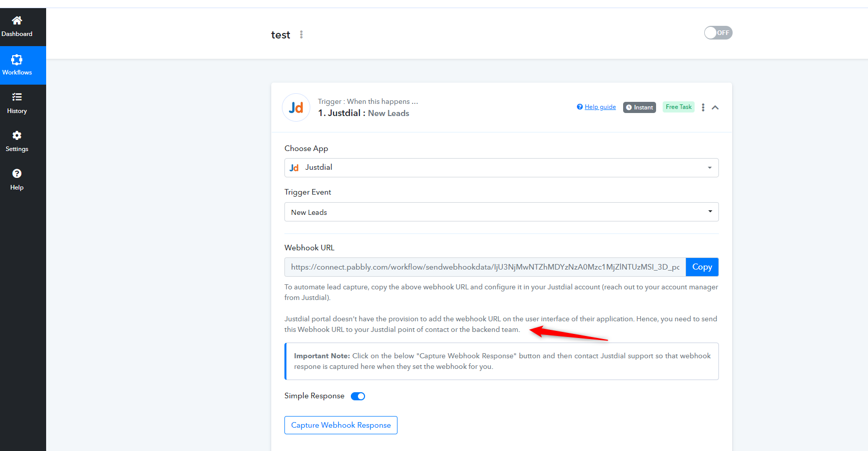Go to Settings menu label
Screen dimensions: 868x451
(x=17, y=149)
